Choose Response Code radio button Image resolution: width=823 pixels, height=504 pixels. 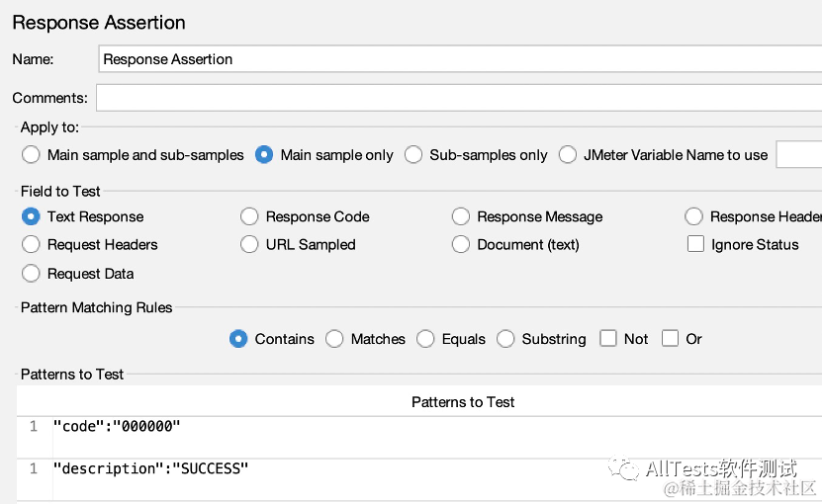pyautogui.click(x=249, y=216)
